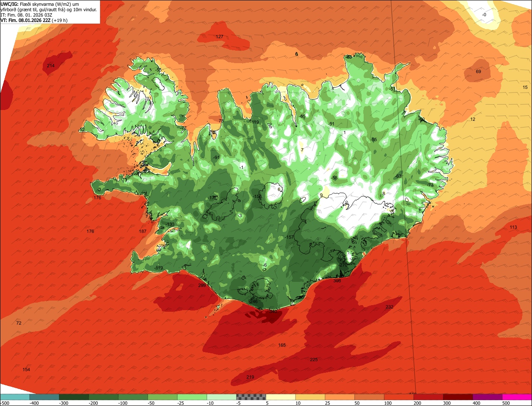The width and height of the screenshot is (532, 406).
Task: Click the yellow 10 to 25 legend swatch
Action: [310, 397]
